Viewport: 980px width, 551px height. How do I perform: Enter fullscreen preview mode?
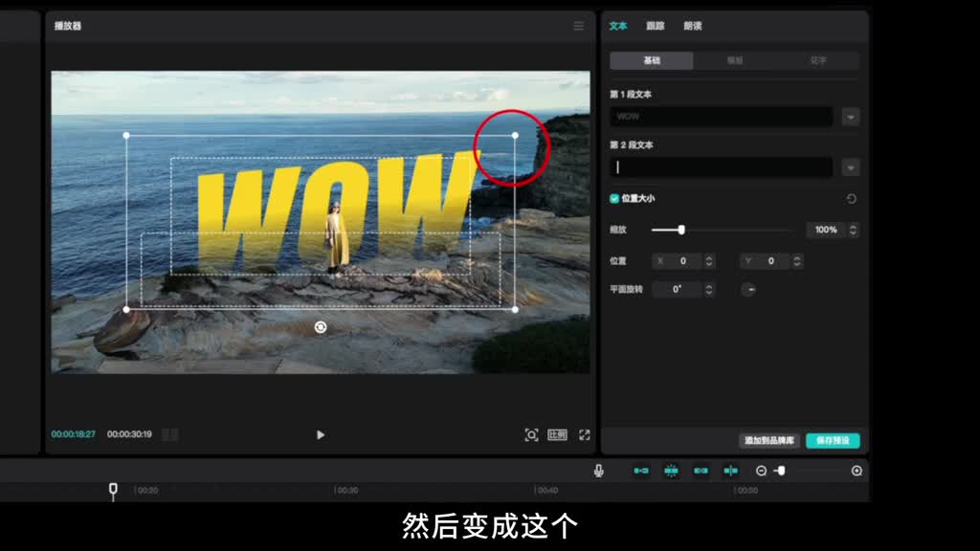click(x=584, y=435)
